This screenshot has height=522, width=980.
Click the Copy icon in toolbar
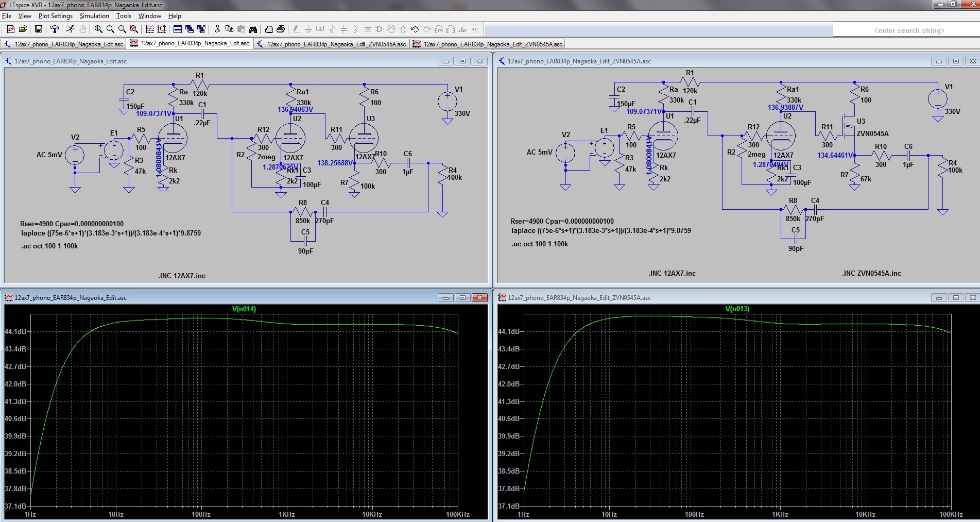229,29
